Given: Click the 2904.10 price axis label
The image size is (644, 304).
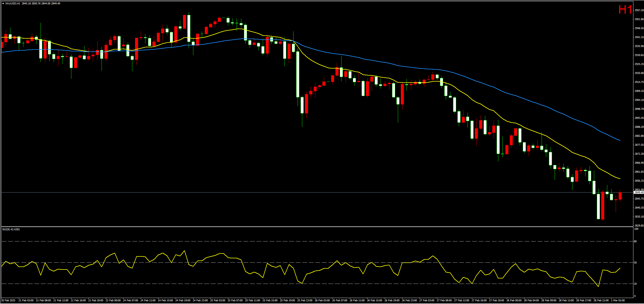Looking at the screenshot, I should pyautogui.click(x=639, y=100).
